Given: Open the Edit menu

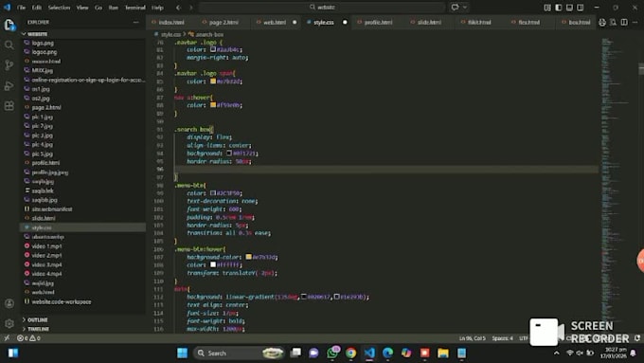Looking at the screenshot, I should point(37,8).
